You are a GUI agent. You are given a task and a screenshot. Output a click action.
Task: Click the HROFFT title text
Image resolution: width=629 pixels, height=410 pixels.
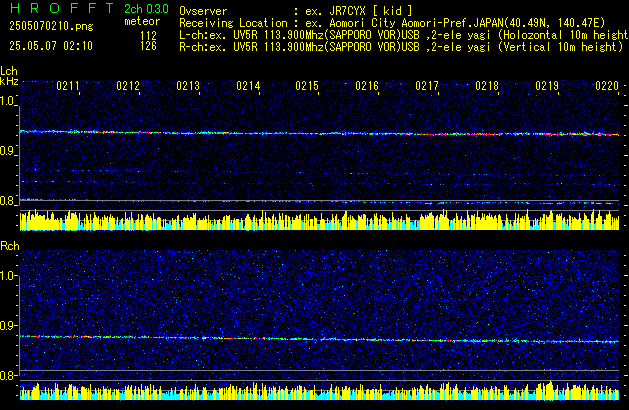(x=62, y=8)
